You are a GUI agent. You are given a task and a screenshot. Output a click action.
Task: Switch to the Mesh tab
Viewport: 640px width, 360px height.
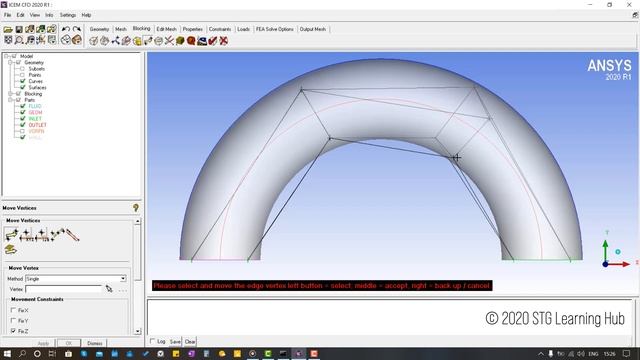point(121,29)
